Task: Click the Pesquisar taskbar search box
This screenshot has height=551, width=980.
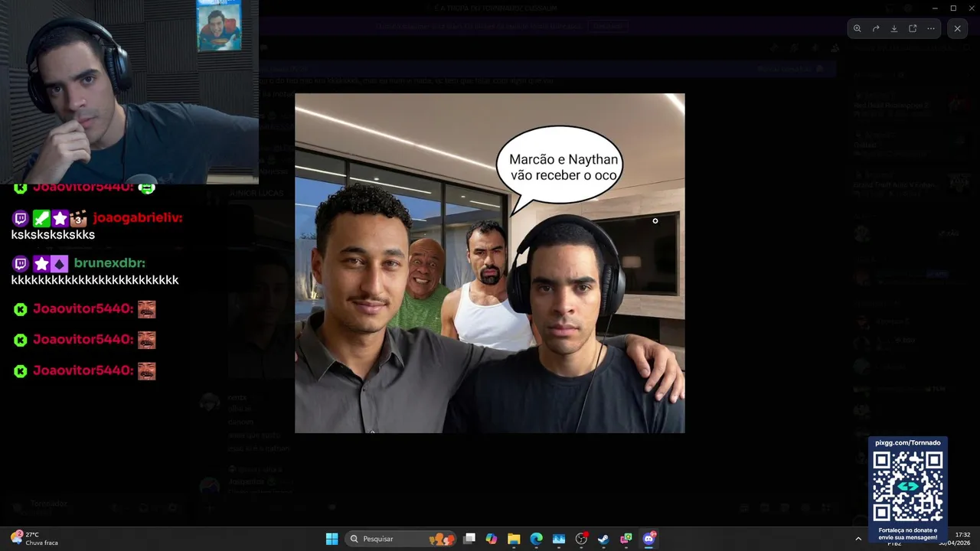Action: coord(400,539)
